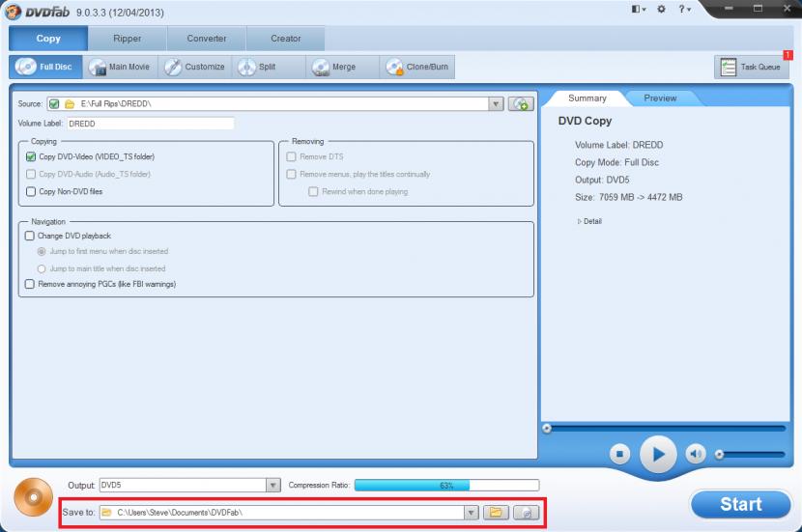The width and height of the screenshot is (802, 532).
Task: Select the Full Disc copy mode
Action: (x=45, y=67)
